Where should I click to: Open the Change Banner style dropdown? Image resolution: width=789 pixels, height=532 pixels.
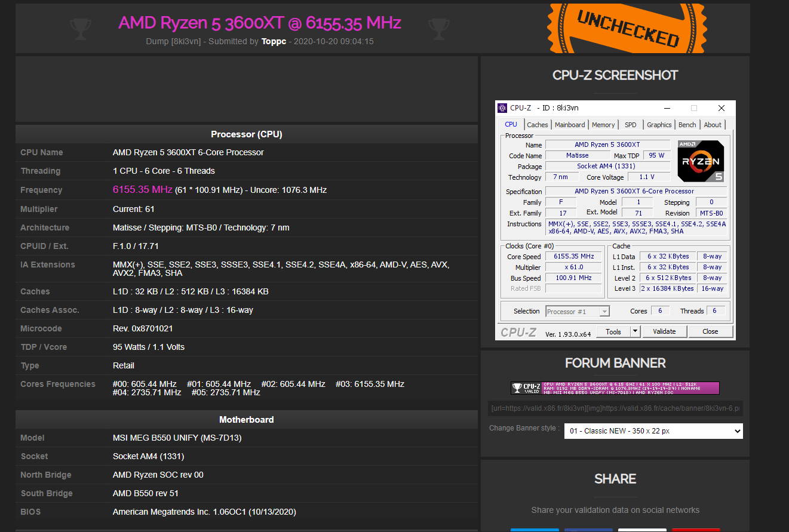[653, 431]
